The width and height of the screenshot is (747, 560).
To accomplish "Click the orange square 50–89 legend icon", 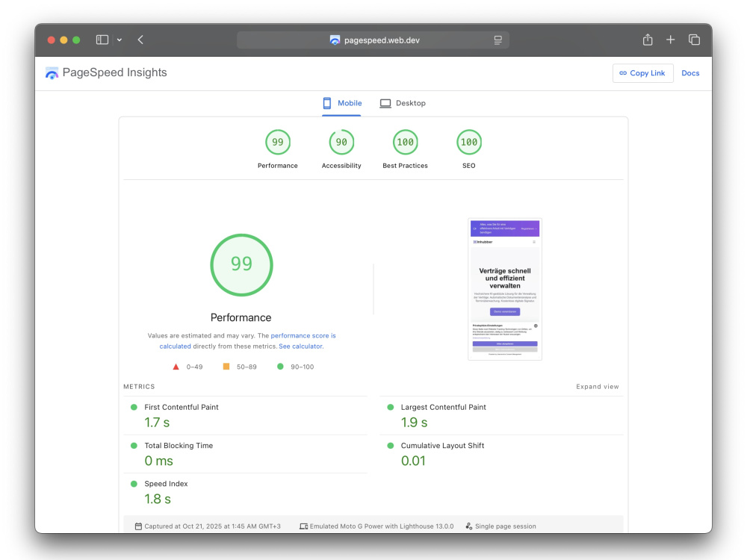I will (x=226, y=366).
